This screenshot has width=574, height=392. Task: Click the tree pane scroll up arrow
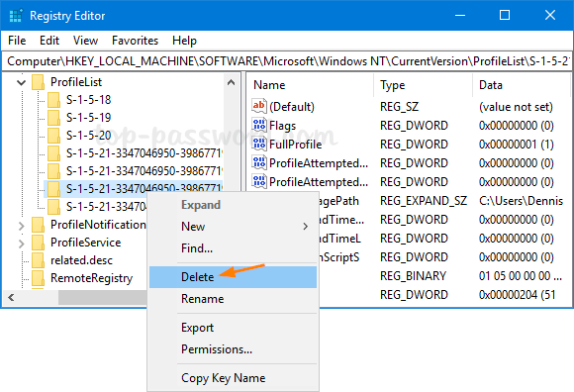click(x=231, y=82)
